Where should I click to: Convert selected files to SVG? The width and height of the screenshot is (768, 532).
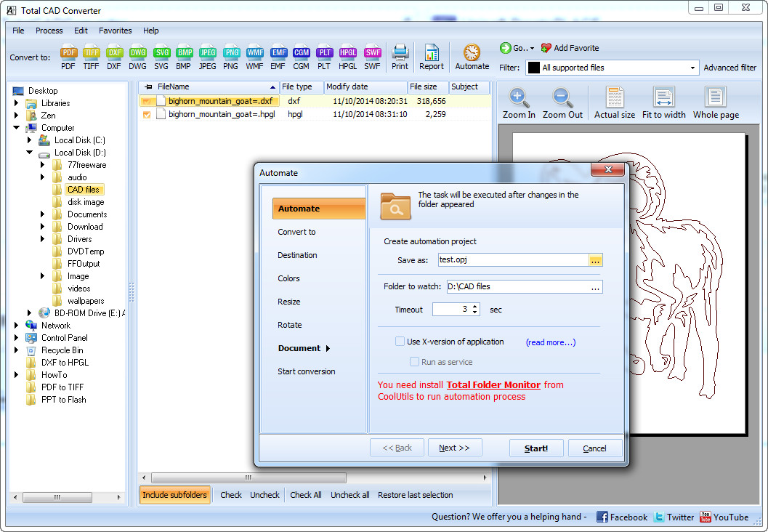tap(161, 57)
